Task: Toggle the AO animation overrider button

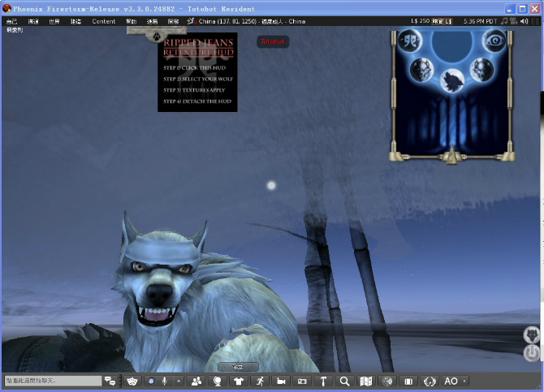Action: click(x=451, y=381)
